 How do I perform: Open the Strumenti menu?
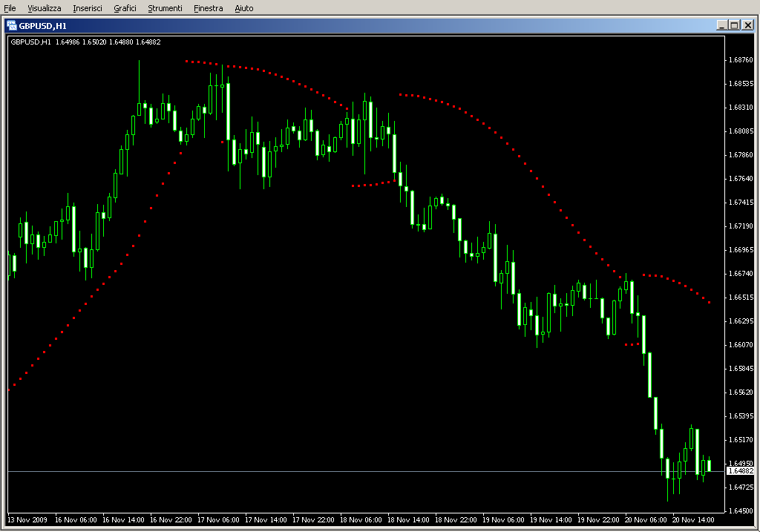coord(165,8)
